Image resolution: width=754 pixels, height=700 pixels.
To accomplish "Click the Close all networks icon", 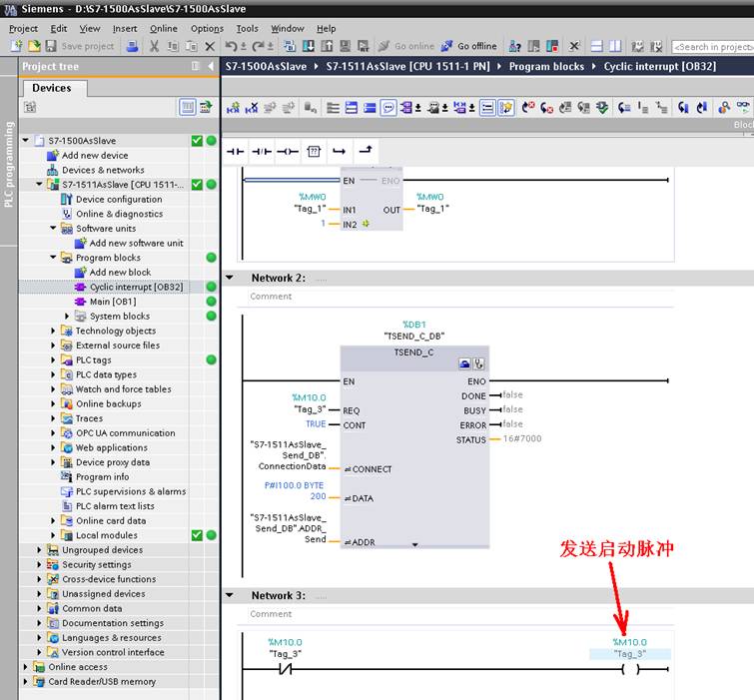I will [370, 108].
